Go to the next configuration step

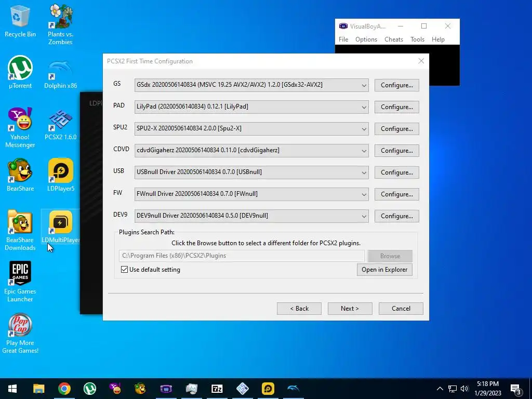click(x=350, y=309)
